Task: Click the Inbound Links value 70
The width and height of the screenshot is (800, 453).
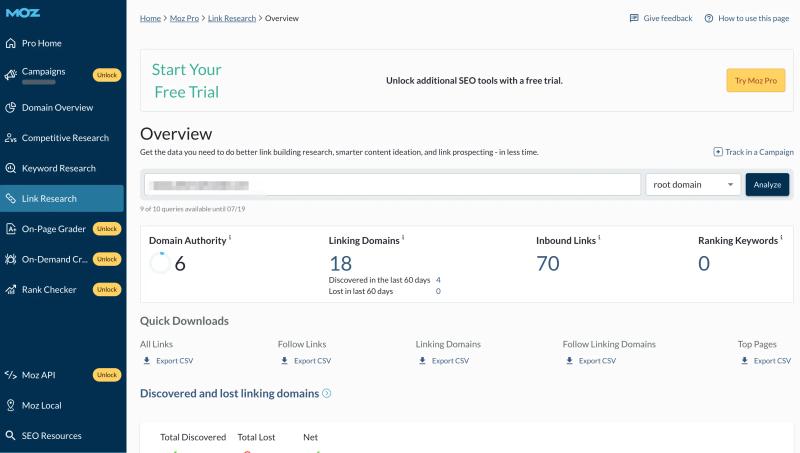Action: pyautogui.click(x=548, y=264)
